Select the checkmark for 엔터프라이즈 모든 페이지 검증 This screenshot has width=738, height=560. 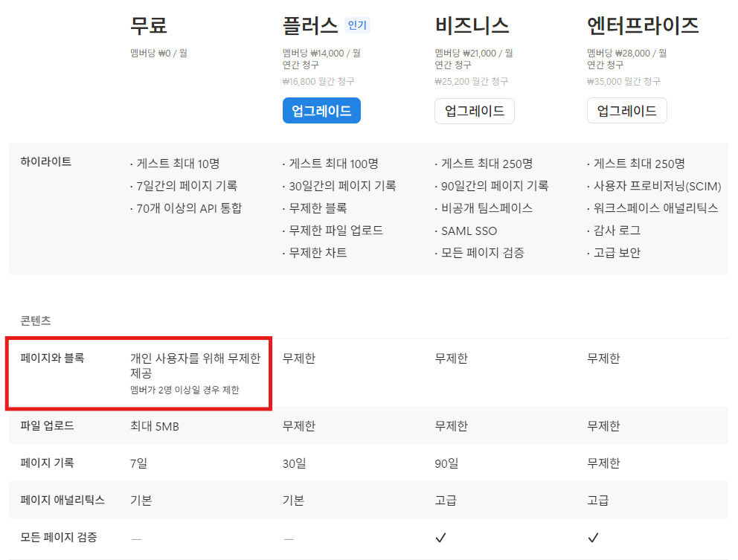point(594,537)
